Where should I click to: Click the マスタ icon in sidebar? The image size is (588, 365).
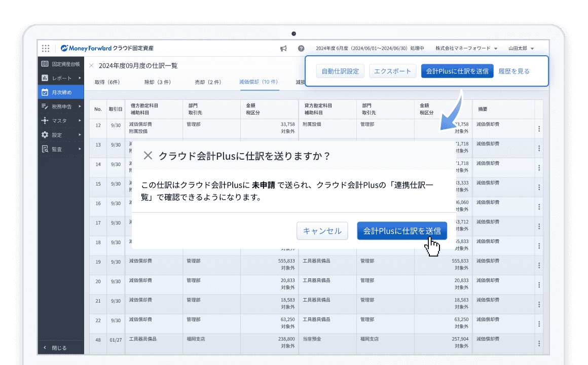pos(45,121)
